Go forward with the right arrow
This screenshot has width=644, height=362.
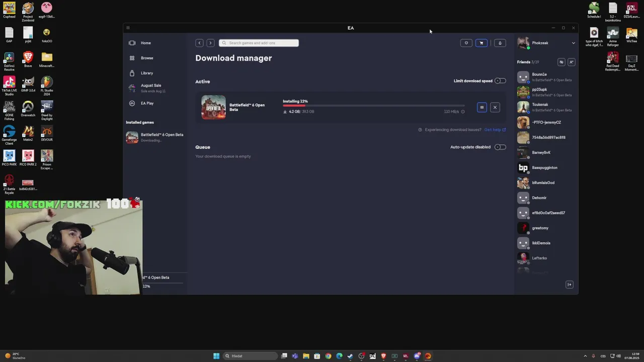(x=210, y=43)
